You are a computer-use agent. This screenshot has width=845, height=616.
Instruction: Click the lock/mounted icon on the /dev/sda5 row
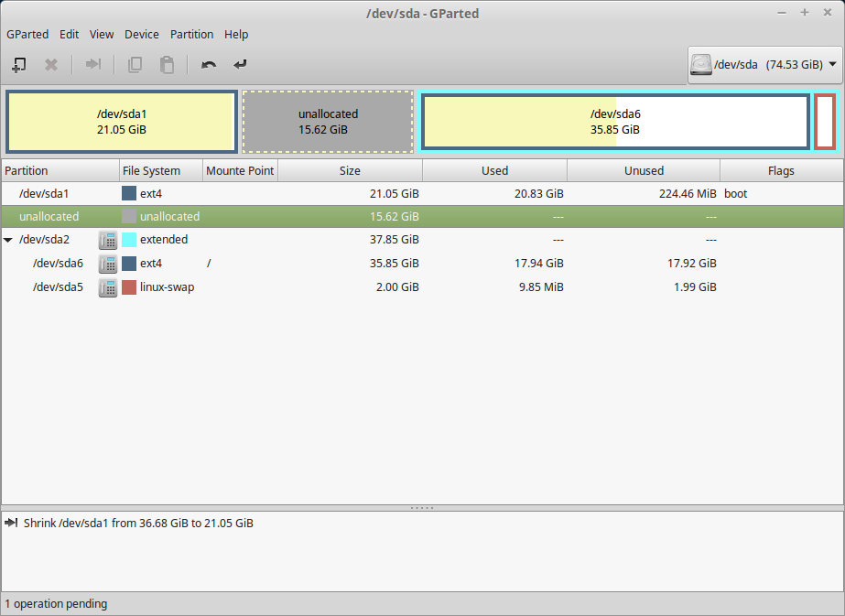click(x=108, y=287)
